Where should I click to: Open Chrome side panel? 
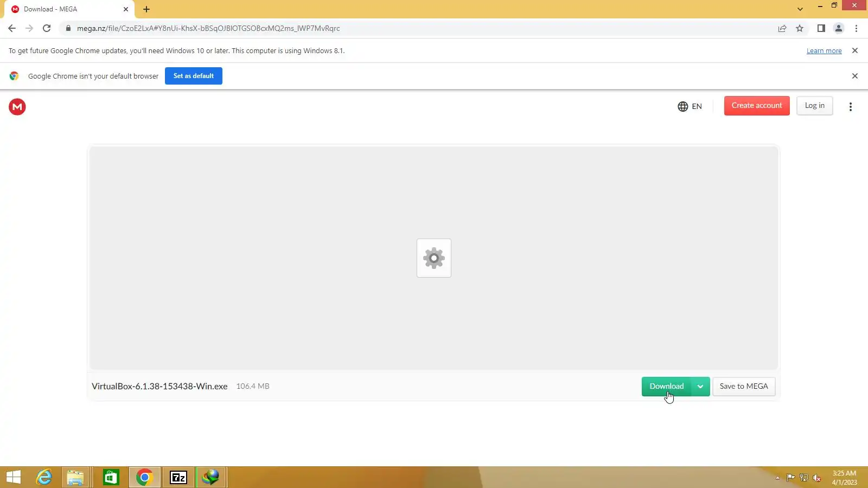[821, 28]
